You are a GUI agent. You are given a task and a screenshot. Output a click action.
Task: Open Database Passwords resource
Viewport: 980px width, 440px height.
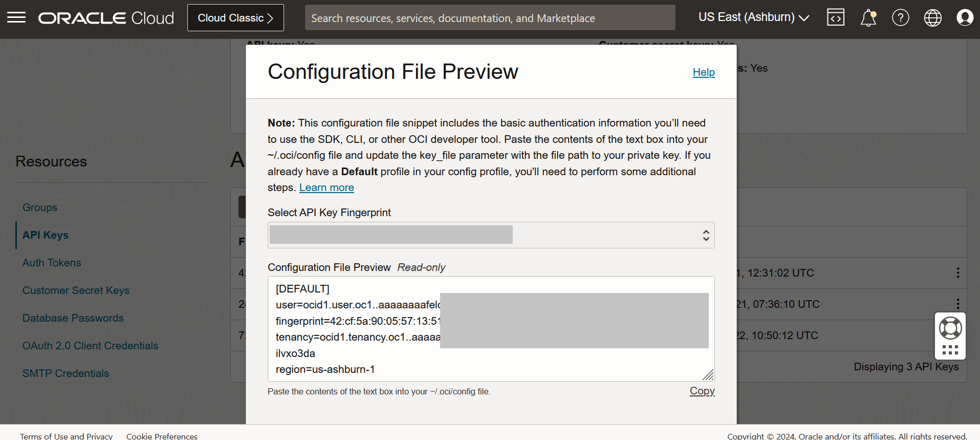73,318
